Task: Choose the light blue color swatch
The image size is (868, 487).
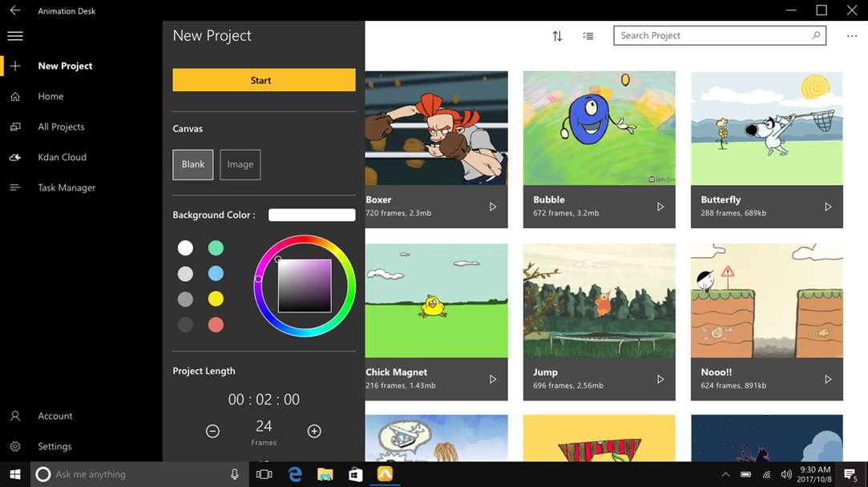Action: point(216,273)
